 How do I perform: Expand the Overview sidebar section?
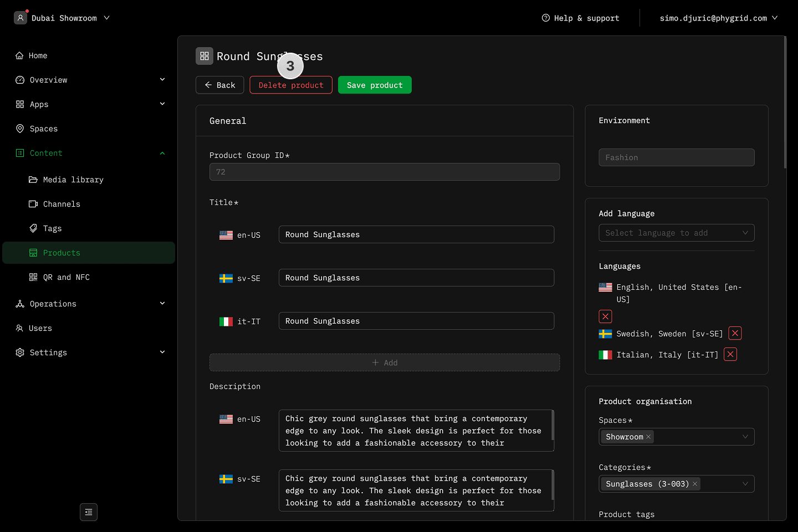pos(162,80)
